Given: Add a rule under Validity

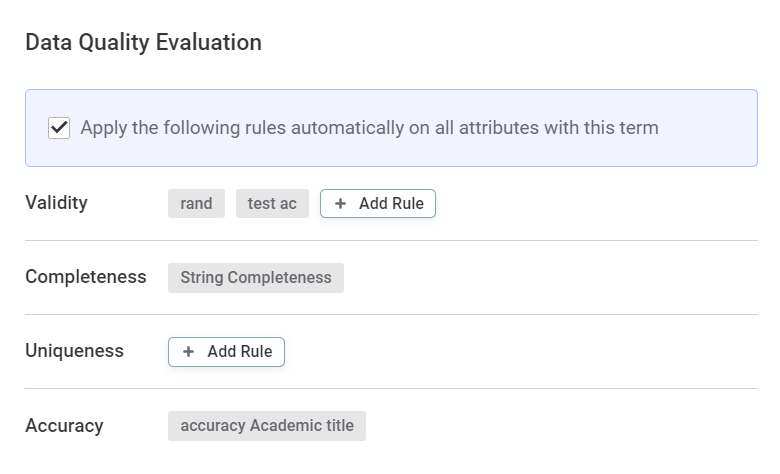Looking at the screenshot, I should (x=378, y=204).
